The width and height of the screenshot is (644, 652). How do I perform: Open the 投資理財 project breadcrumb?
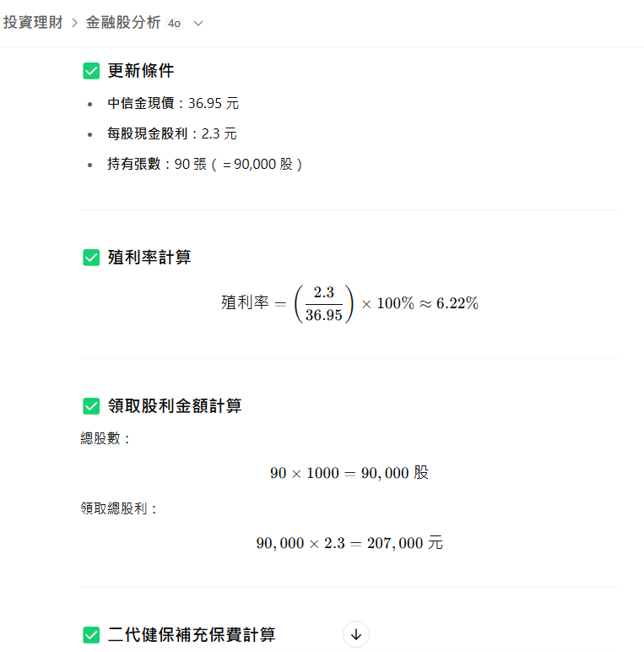[x=33, y=23]
